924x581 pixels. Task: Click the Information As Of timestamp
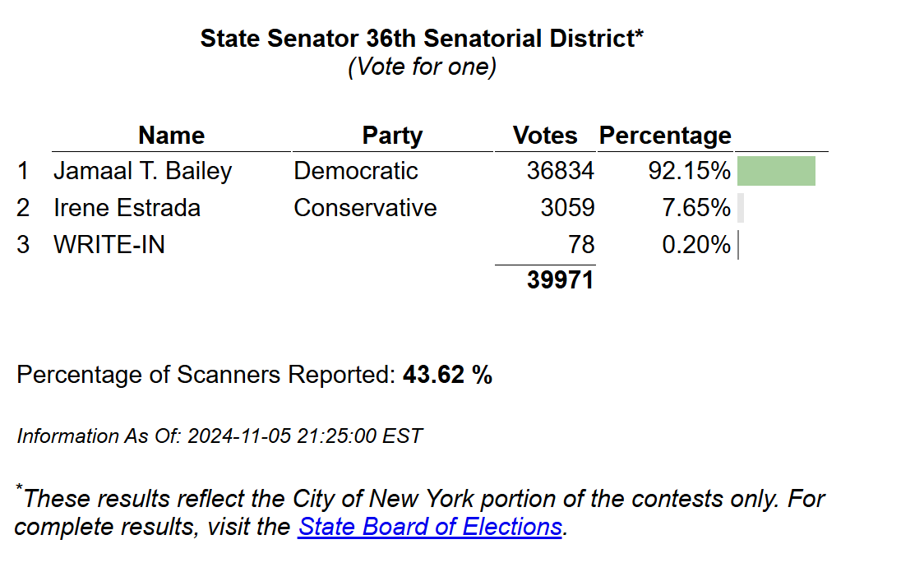(x=219, y=436)
